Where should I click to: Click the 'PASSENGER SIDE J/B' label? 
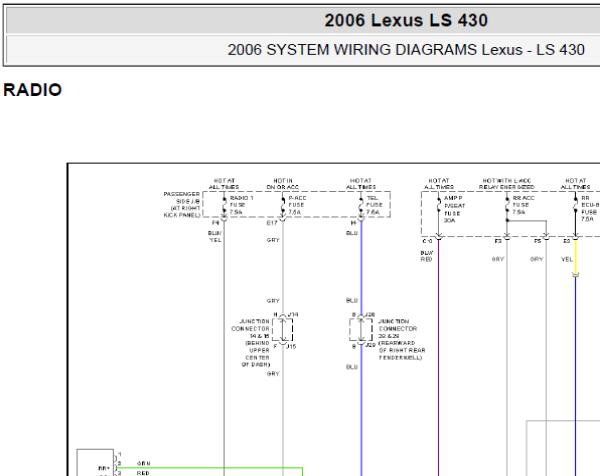coord(182,205)
